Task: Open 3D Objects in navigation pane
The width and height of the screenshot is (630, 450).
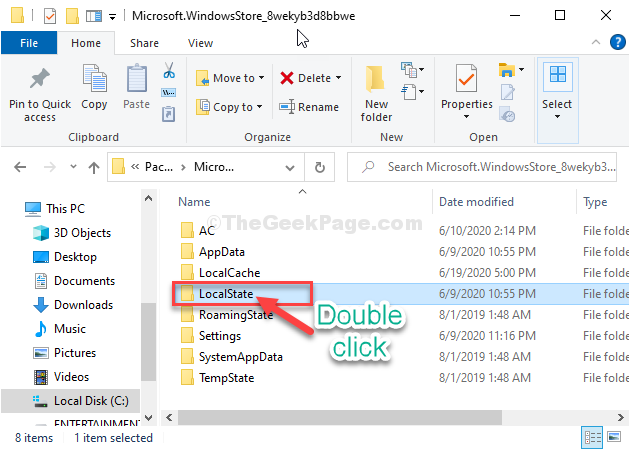Action: [72, 233]
